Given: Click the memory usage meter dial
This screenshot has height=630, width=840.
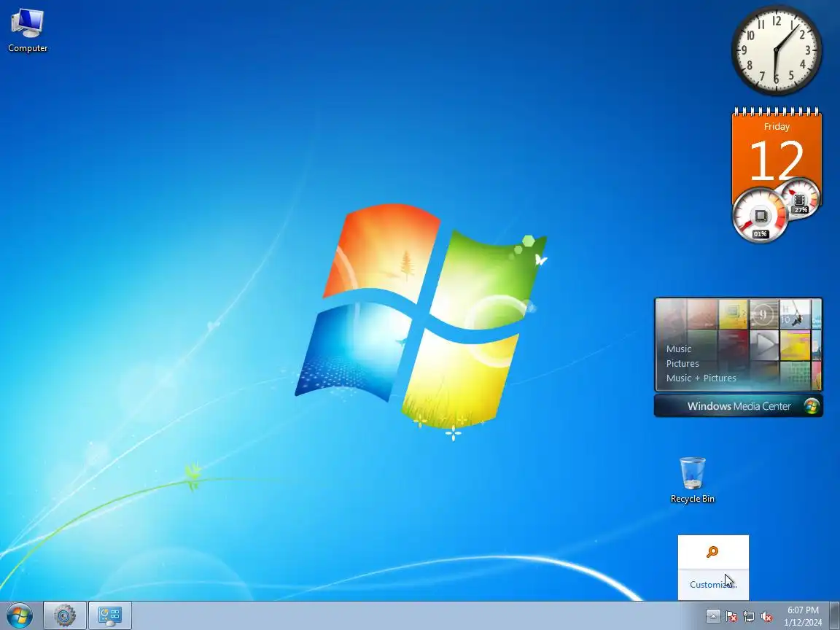Looking at the screenshot, I should tap(799, 198).
